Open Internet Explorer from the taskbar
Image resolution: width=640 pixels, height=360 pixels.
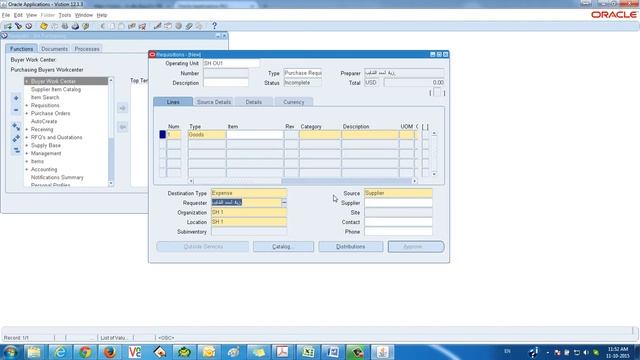60,352
